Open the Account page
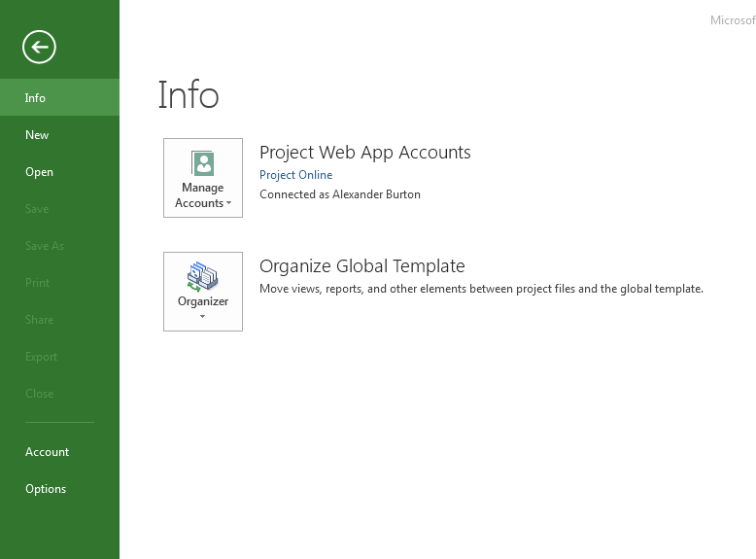756x559 pixels. (x=60, y=451)
